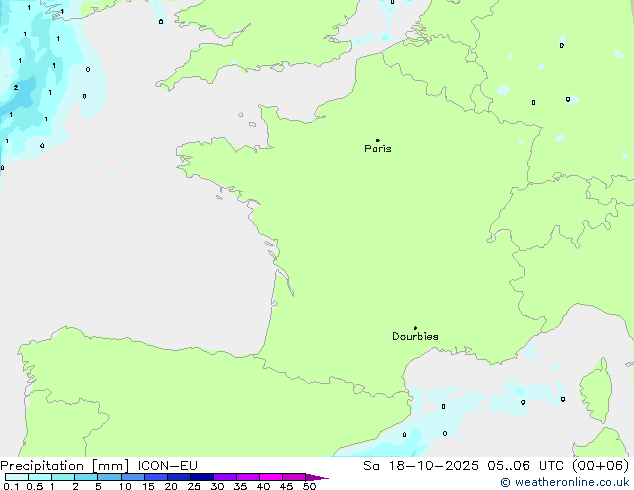Viewport: 634px width, 490px height.
Task: Click the legend label '10'
Action: pyautogui.click(x=125, y=486)
